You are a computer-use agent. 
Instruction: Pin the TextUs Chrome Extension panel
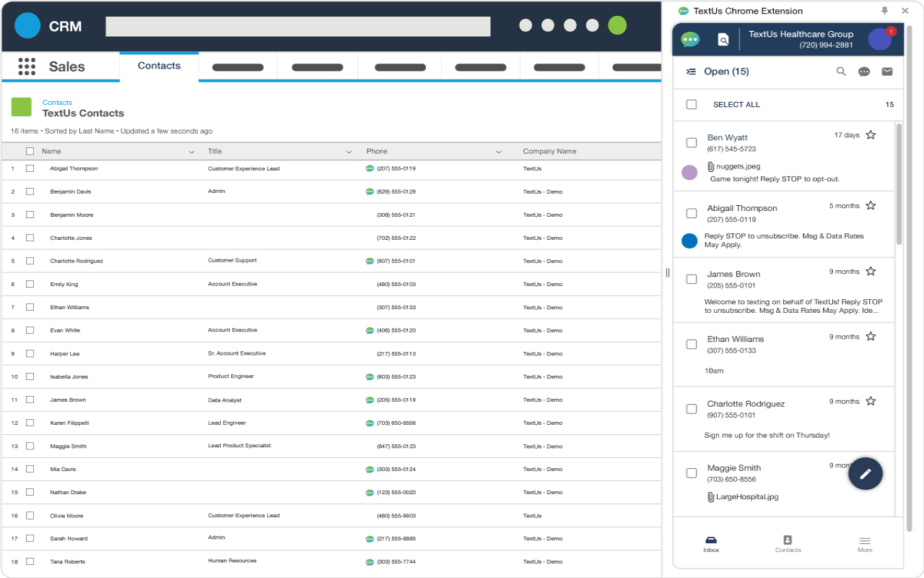[884, 11]
